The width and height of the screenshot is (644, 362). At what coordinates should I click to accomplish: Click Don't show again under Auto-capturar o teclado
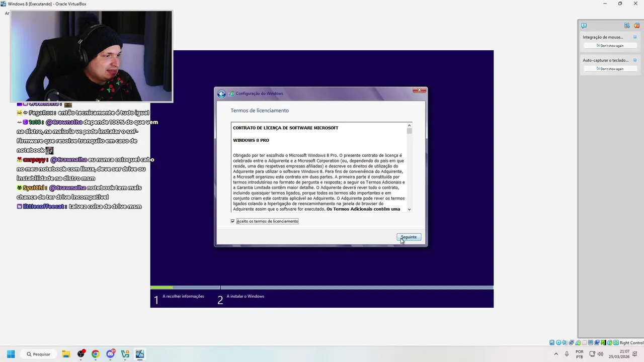click(x=610, y=69)
